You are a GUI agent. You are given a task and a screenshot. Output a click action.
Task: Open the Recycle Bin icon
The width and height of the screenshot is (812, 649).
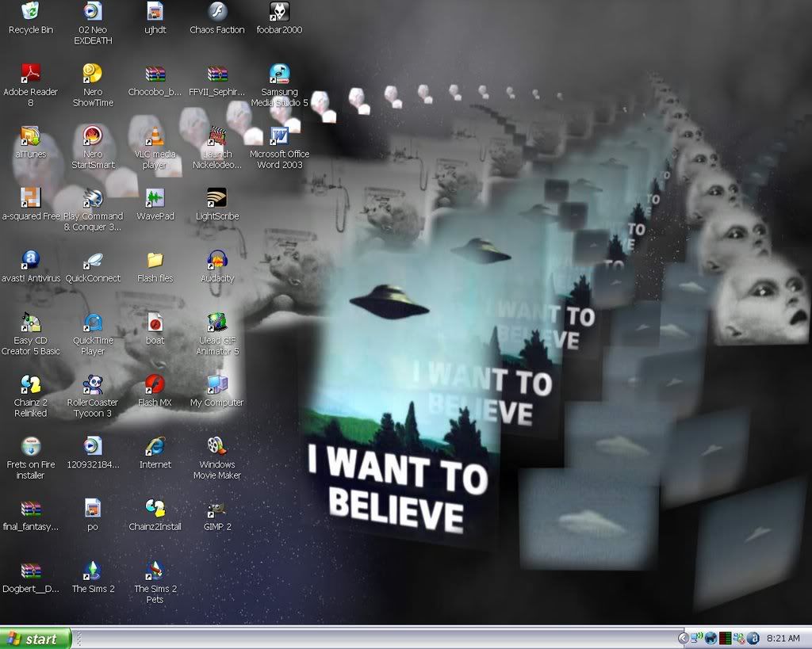31,12
